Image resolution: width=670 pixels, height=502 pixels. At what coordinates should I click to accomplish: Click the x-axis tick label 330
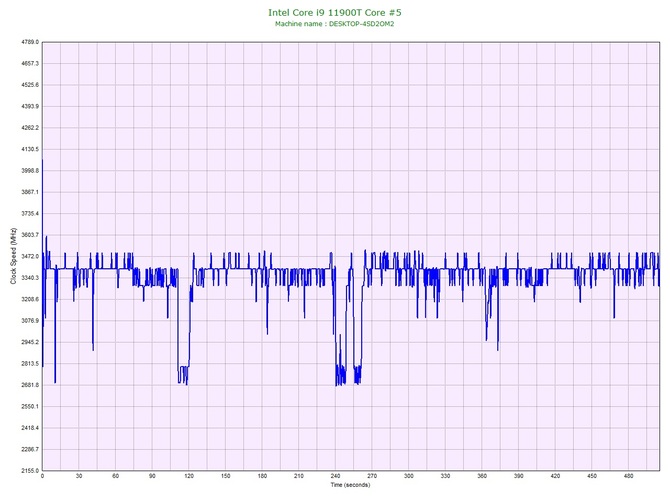point(446,476)
